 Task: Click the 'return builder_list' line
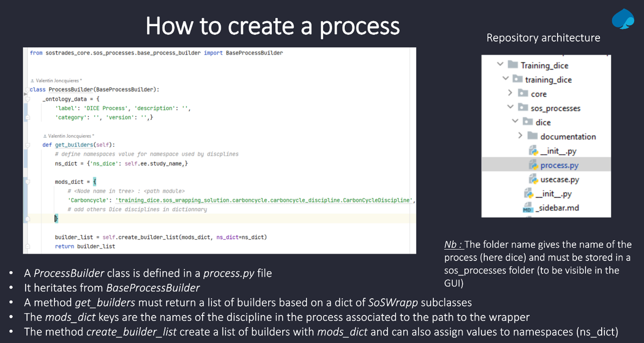click(x=85, y=246)
